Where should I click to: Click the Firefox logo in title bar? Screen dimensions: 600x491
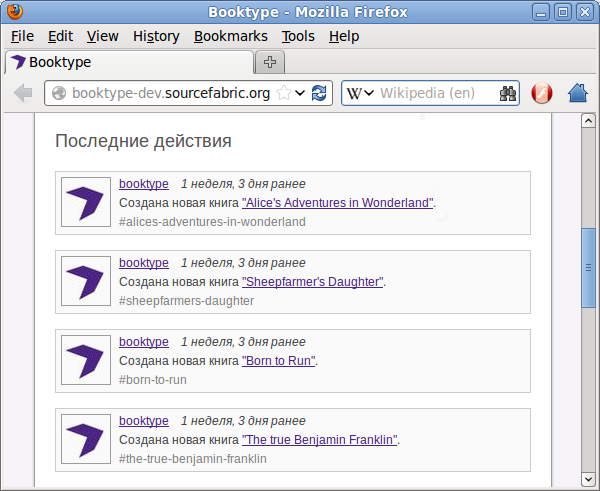click(15, 11)
